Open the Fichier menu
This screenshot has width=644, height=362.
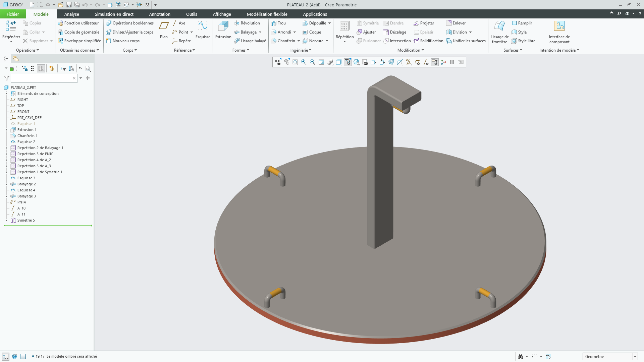tap(13, 14)
